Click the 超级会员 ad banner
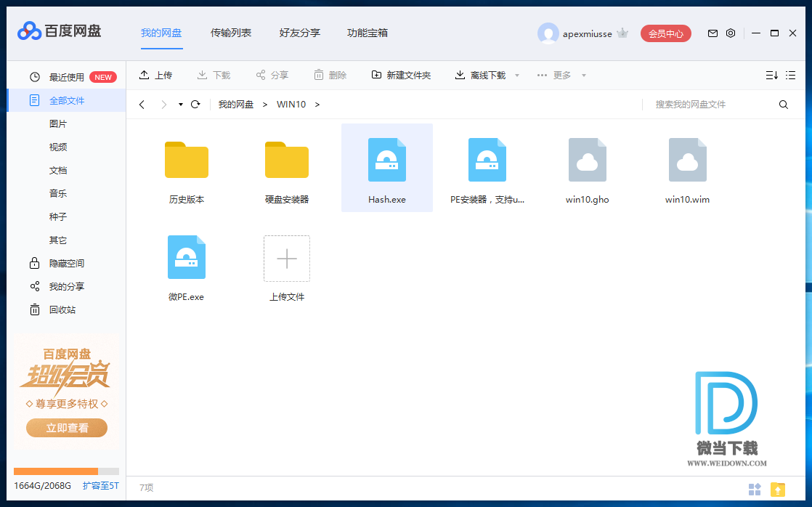 pyautogui.click(x=66, y=391)
